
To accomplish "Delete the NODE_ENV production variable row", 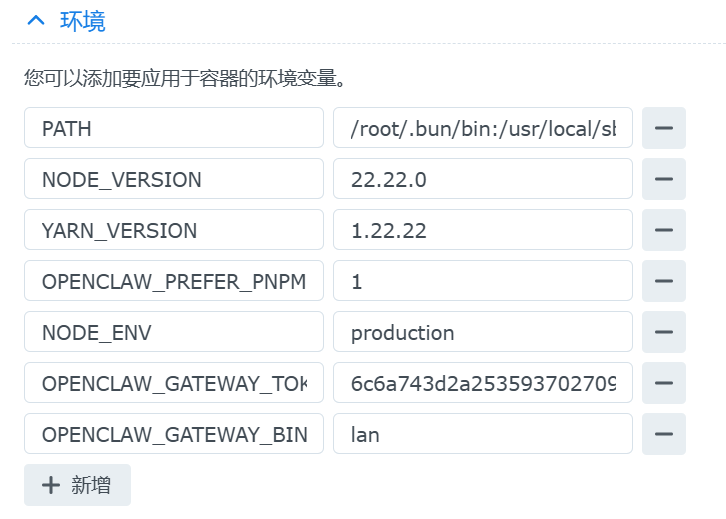I will [663, 332].
